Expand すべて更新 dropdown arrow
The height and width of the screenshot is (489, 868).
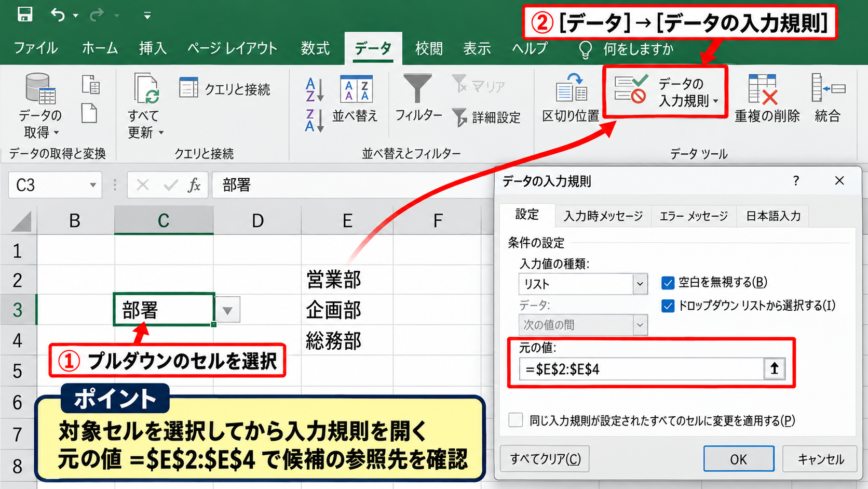pos(161,133)
